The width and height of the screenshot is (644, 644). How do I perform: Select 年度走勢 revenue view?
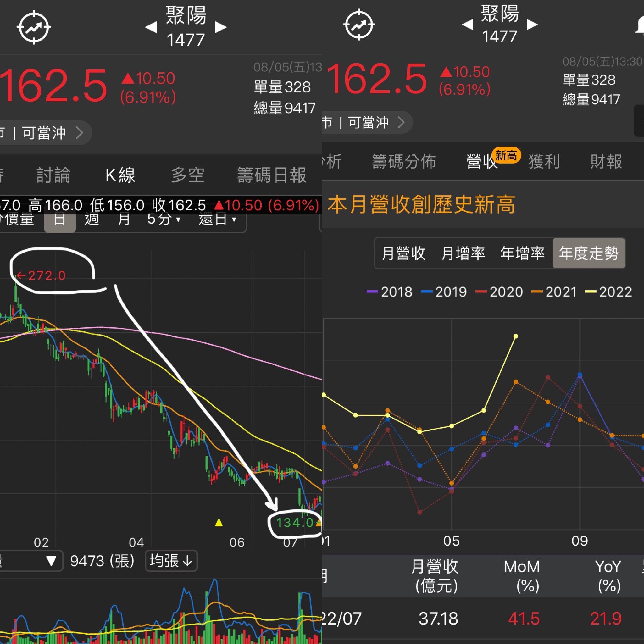point(588,253)
